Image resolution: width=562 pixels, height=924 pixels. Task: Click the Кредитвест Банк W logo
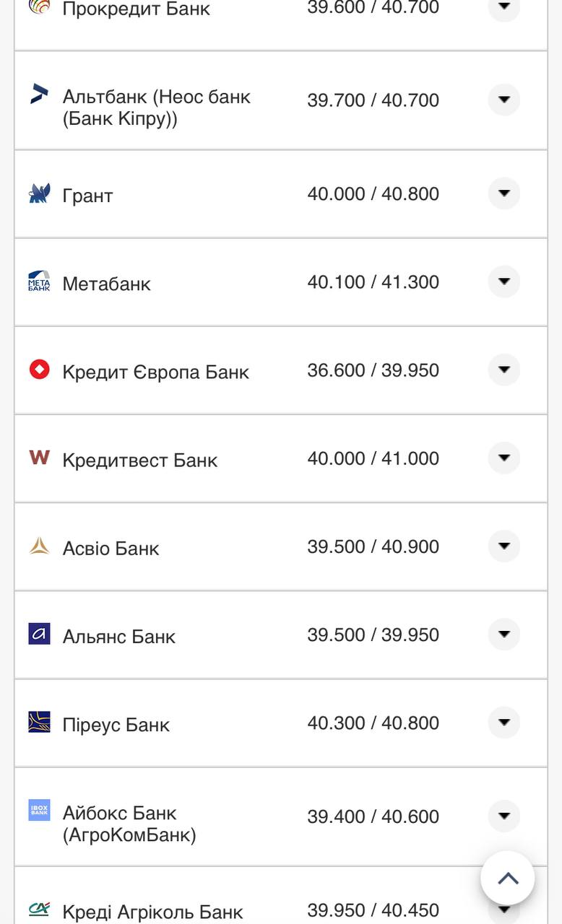39,457
